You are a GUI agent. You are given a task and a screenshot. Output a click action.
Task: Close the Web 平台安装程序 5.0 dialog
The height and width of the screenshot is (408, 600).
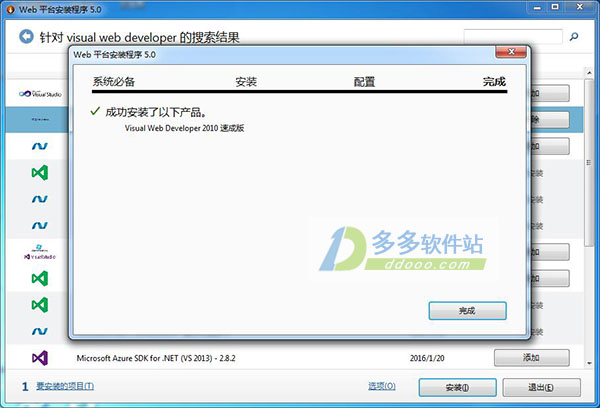pyautogui.click(x=511, y=52)
